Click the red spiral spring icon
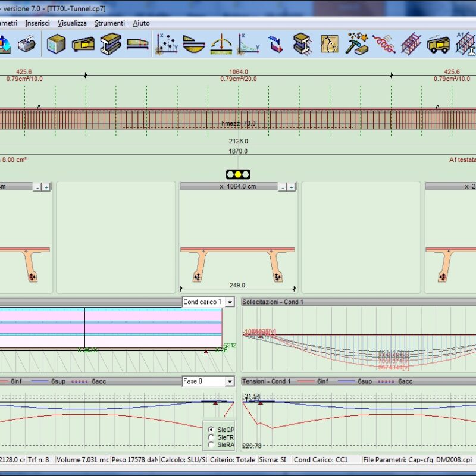This screenshot has width=476, height=476. [x=384, y=44]
